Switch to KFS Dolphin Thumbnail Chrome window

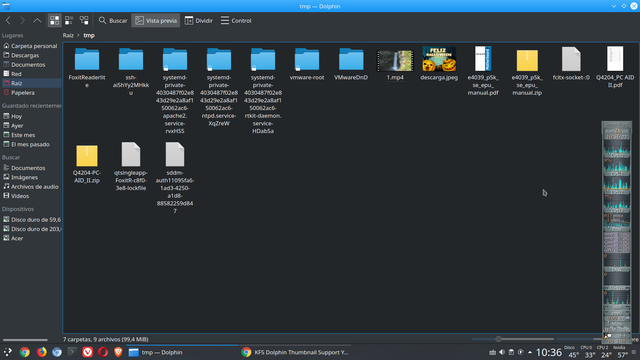pyautogui.click(x=295, y=352)
